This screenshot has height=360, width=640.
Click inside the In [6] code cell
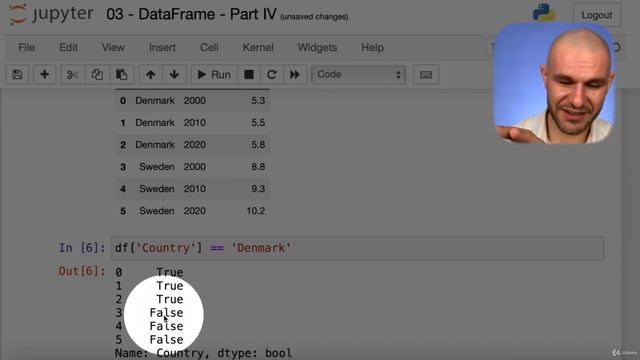click(358, 248)
